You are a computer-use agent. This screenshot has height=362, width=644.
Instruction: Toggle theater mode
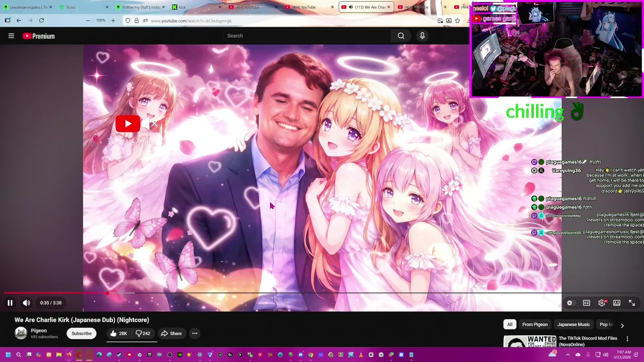pyautogui.click(x=617, y=303)
